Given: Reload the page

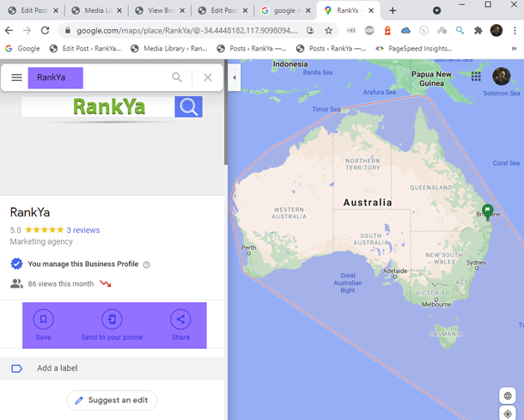Looking at the screenshot, I should 46,31.
